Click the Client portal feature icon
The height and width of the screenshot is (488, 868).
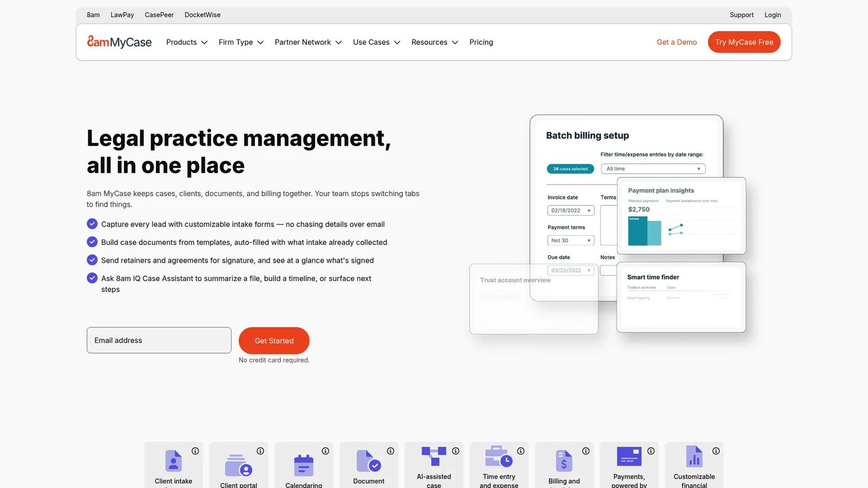(238, 466)
